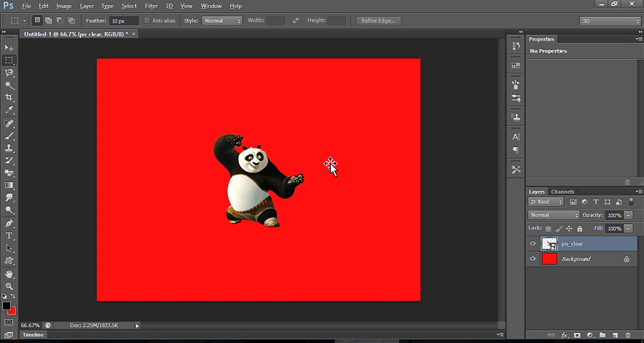Open the layer Kind filter dropdown
Image resolution: width=644 pixels, height=343 pixels.
click(546, 202)
